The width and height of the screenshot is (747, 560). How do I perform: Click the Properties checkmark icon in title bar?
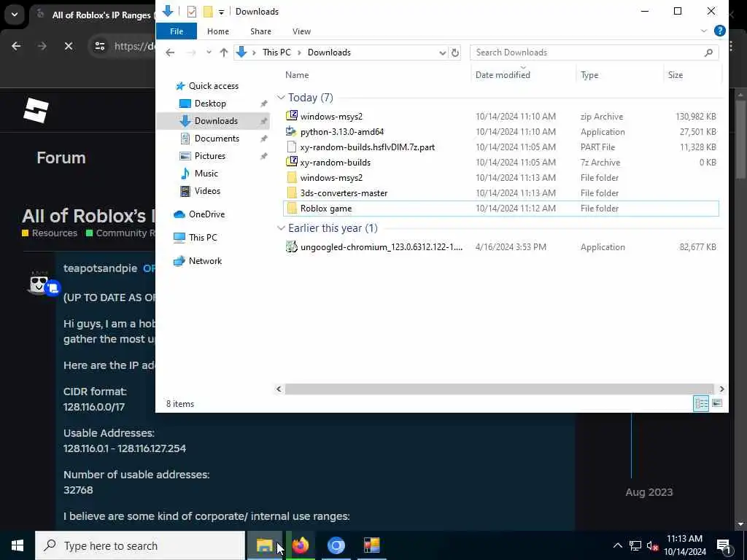click(x=192, y=12)
